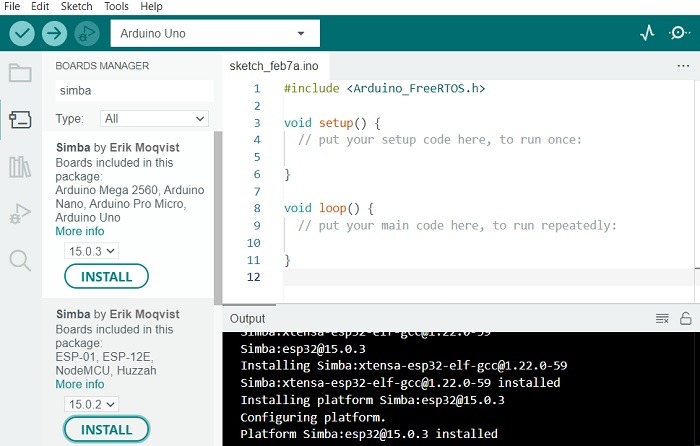Open More info for Arduino Mega package
The image size is (700, 446).
(x=80, y=231)
